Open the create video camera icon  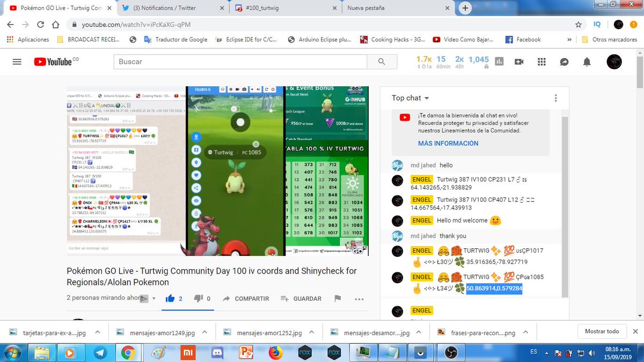518,62
